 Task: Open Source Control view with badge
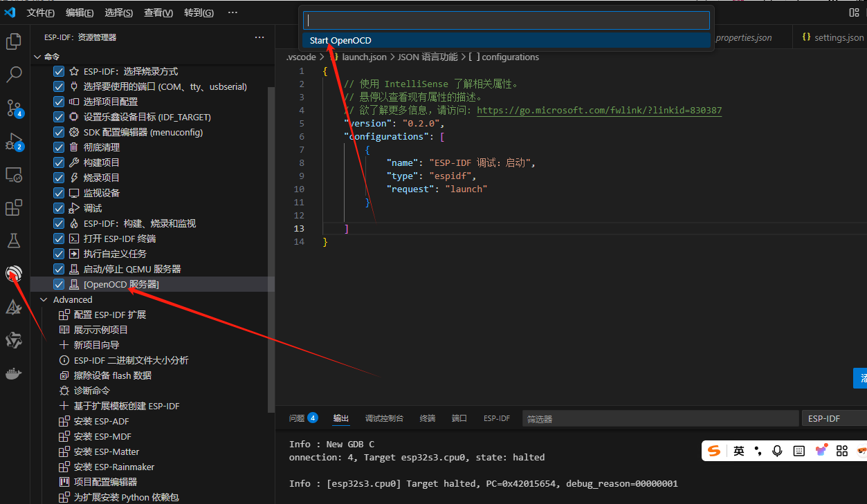click(x=14, y=108)
